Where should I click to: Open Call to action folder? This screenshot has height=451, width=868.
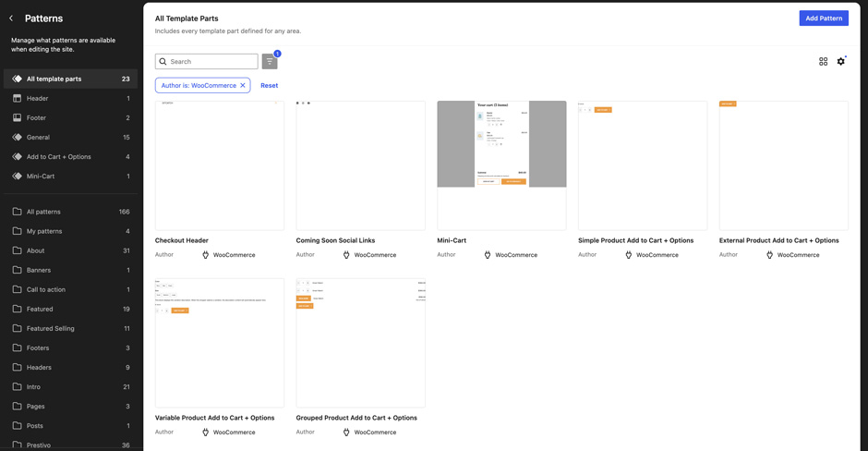coord(70,289)
